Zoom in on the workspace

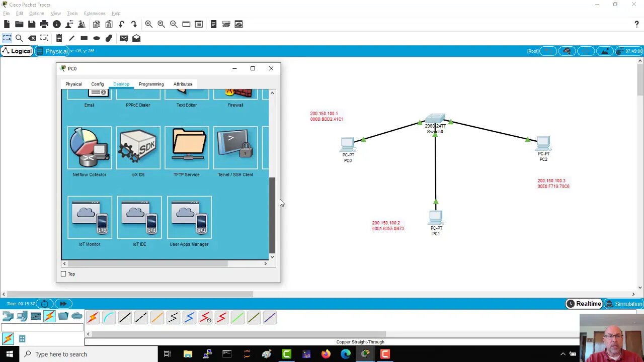click(x=149, y=24)
